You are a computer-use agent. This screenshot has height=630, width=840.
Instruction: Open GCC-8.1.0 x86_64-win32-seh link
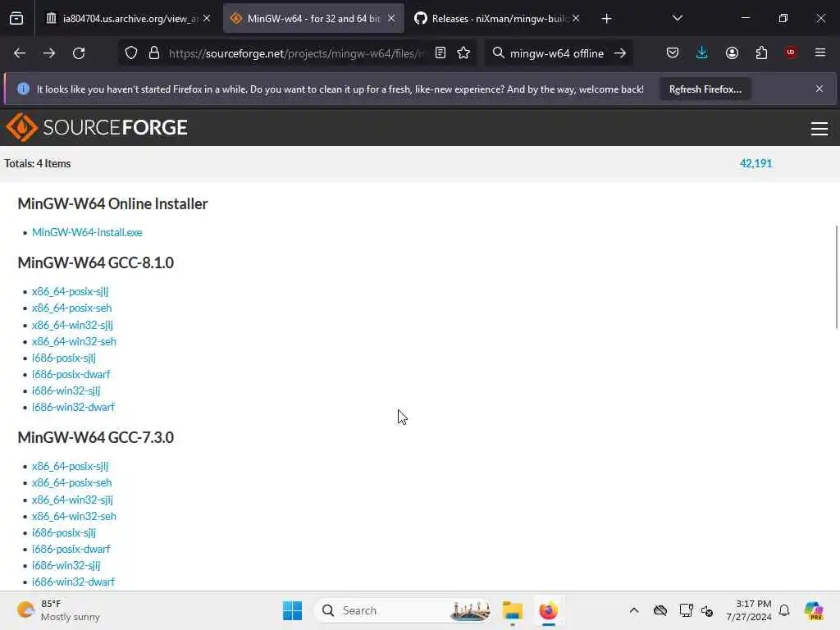click(74, 342)
